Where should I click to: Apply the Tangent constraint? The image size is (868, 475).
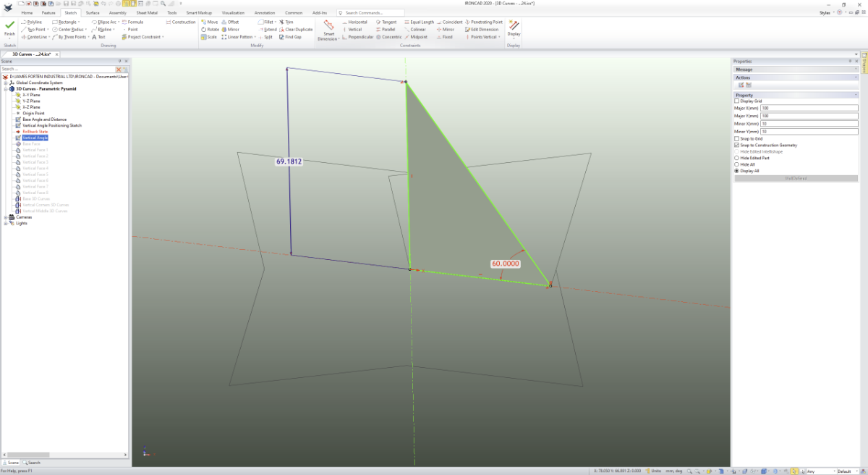point(386,22)
